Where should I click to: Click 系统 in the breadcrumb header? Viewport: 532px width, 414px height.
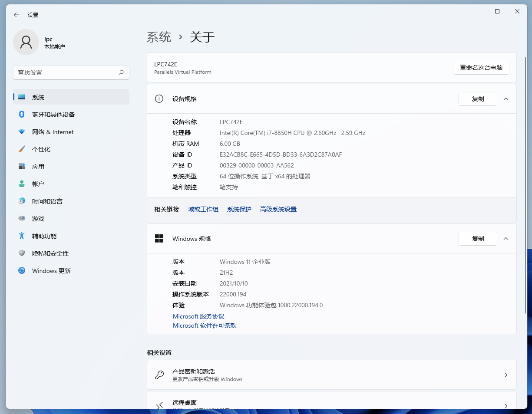point(159,37)
